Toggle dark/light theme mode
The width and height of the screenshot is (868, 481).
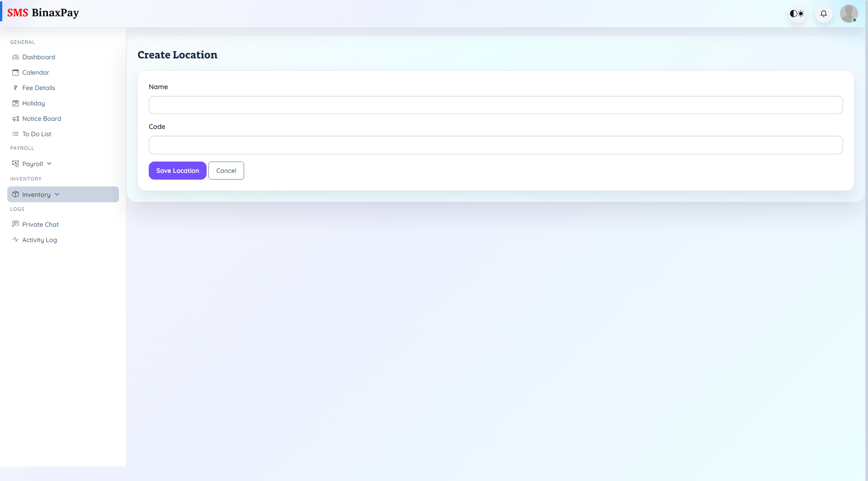[797, 14]
